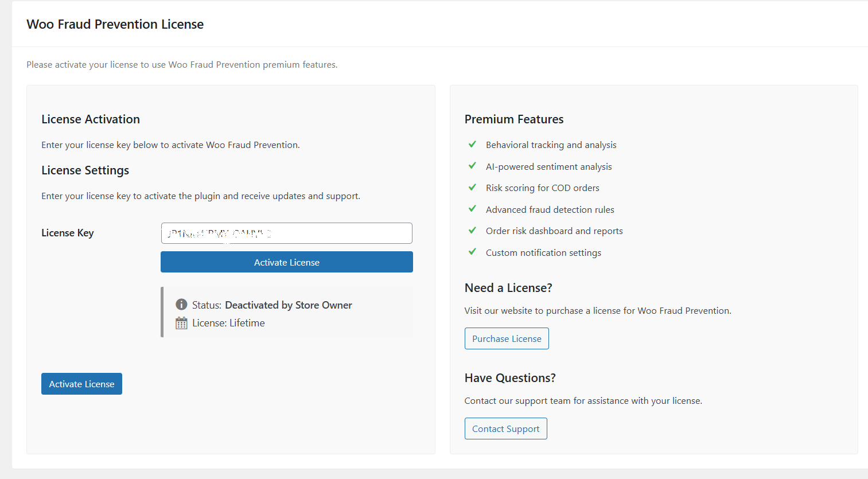Screen dimensions: 868x479
Task: Click the checkmark beside Advanced fraud detection rules
Action: [472, 209]
